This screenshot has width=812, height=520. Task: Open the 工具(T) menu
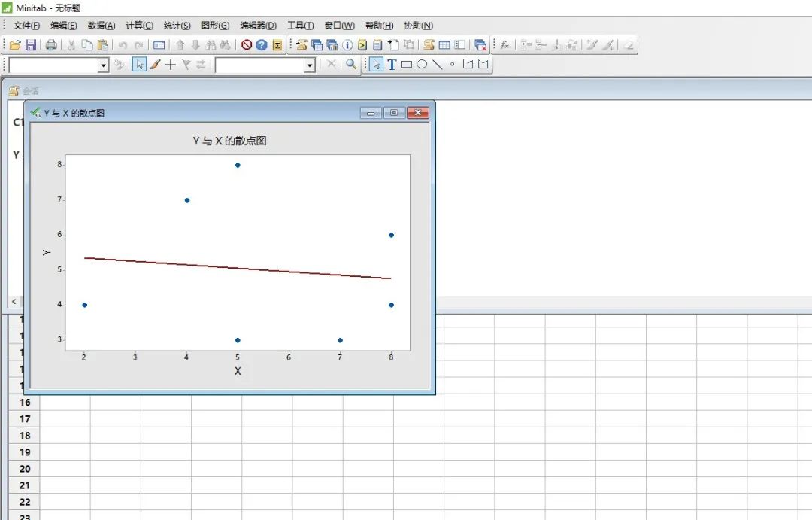[301, 26]
